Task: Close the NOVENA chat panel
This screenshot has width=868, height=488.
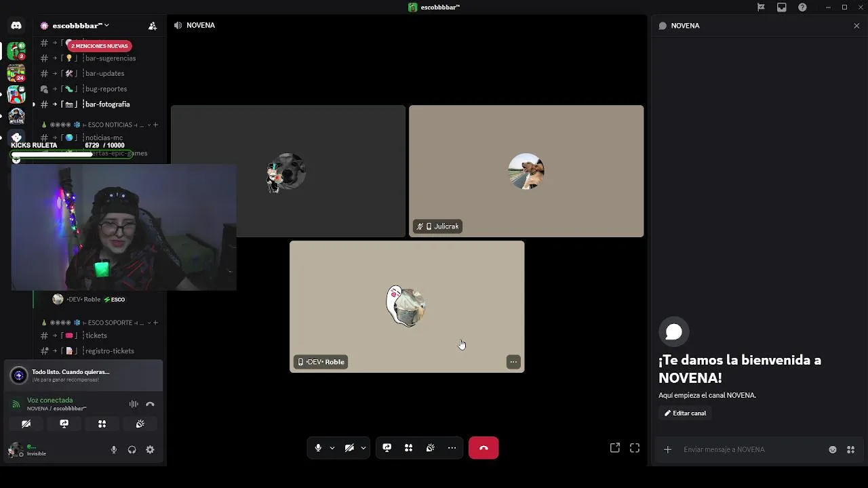Action: click(x=856, y=26)
